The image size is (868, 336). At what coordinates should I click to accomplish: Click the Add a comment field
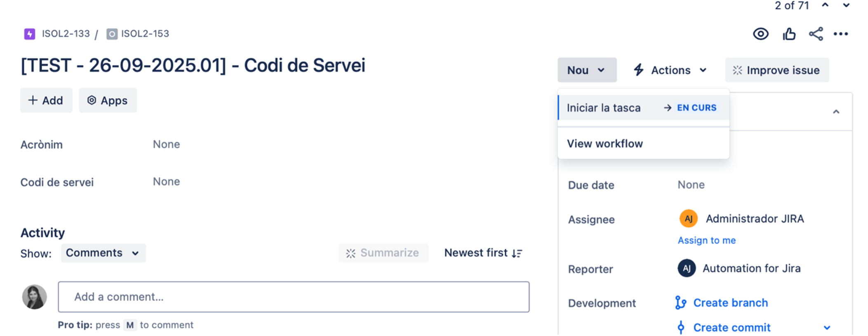pos(294,297)
